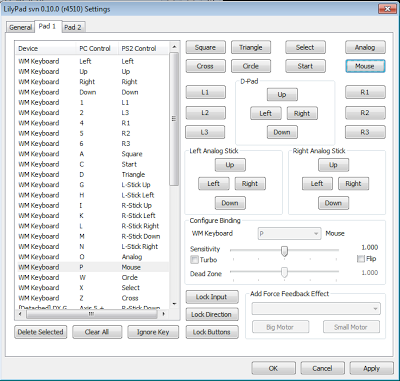Bind the R3 button
Image resolution: width=400 pixels, height=381 pixels.
365,132
